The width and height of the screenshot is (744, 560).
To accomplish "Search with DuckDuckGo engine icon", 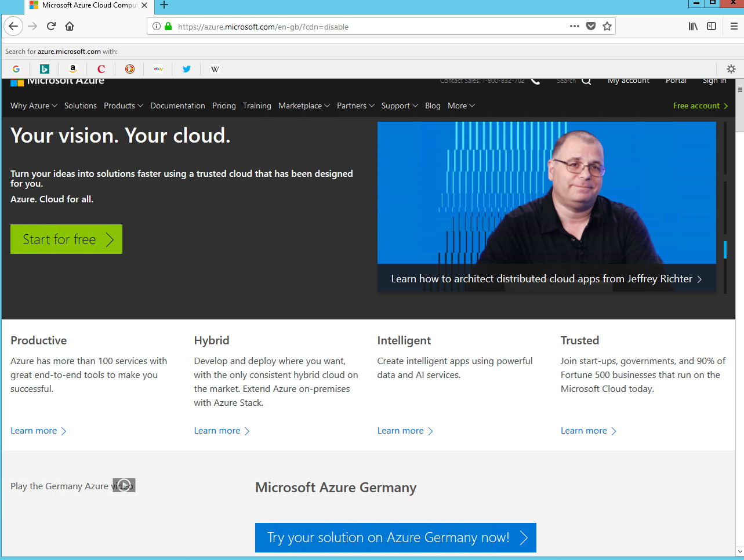I will point(130,69).
